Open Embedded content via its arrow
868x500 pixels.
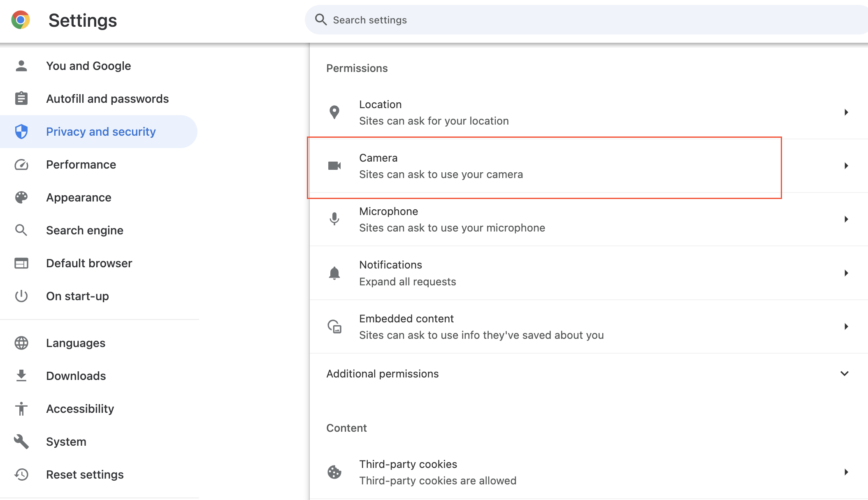846,326
